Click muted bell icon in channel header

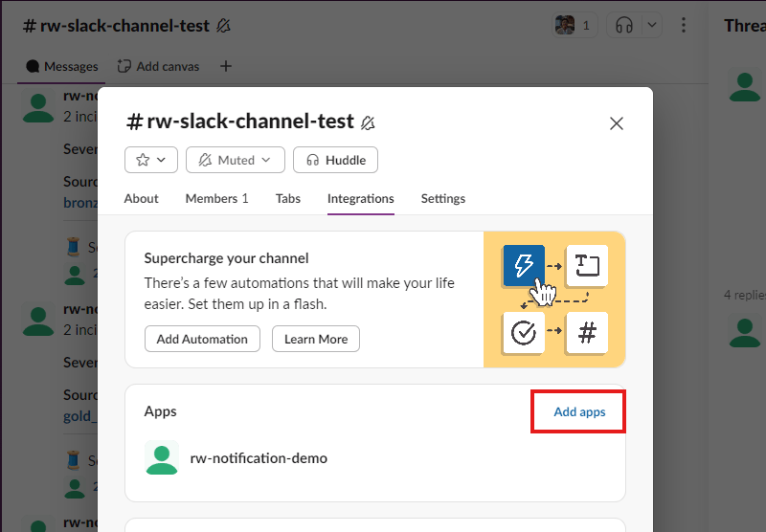[x=224, y=26]
